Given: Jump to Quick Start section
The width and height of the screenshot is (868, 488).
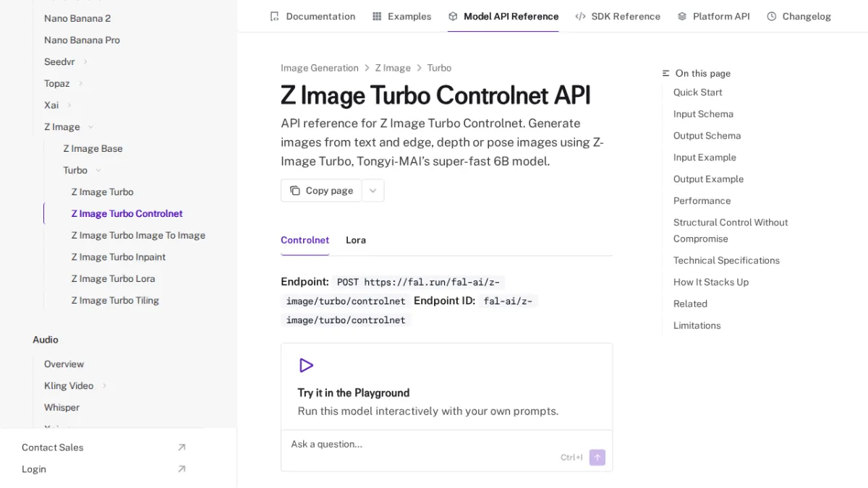Looking at the screenshot, I should click(x=698, y=93).
